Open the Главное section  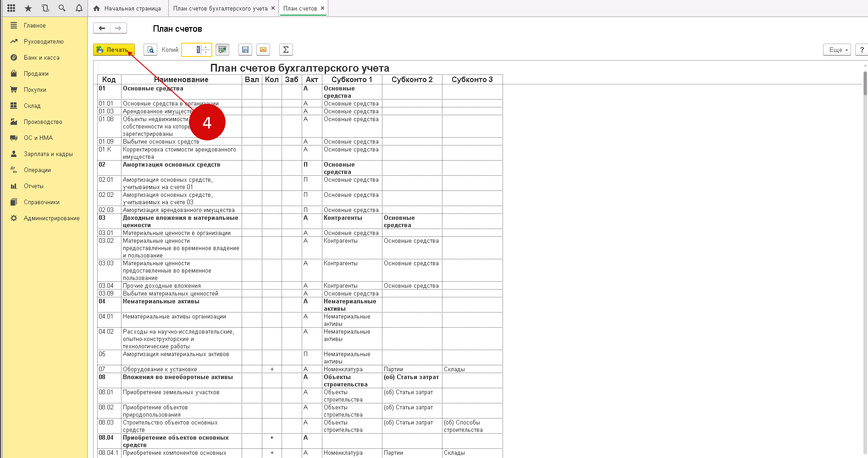point(35,25)
